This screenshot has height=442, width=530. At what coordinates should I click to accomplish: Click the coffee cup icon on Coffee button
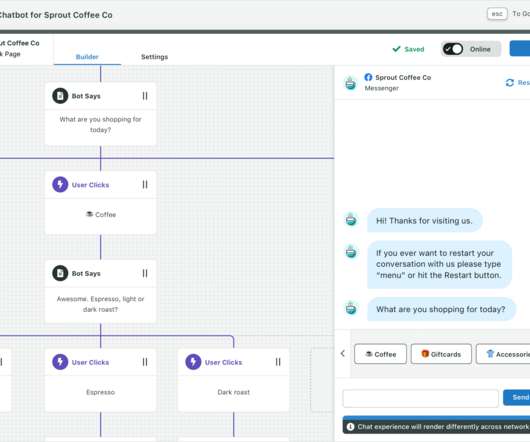[369, 354]
